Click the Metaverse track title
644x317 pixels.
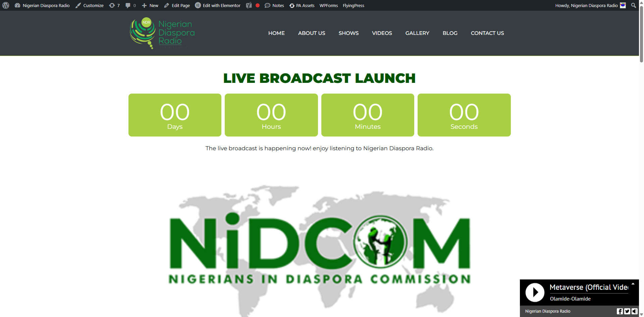[x=589, y=287]
